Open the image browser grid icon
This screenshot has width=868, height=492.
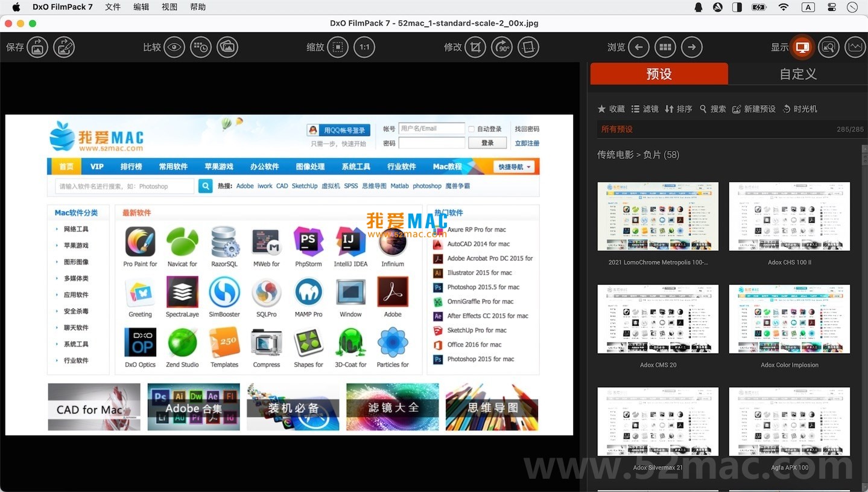point(665,47)
